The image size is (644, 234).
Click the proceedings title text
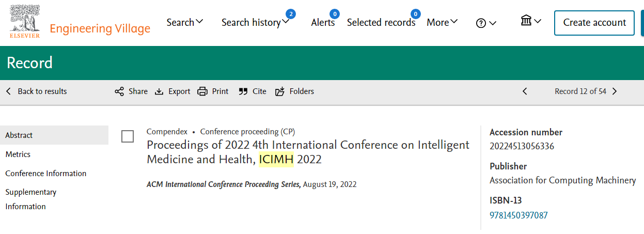[308, 152]
